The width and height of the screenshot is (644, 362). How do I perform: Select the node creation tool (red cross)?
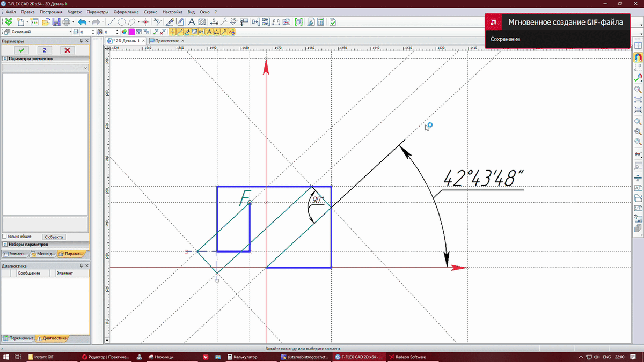coord(145,22)
